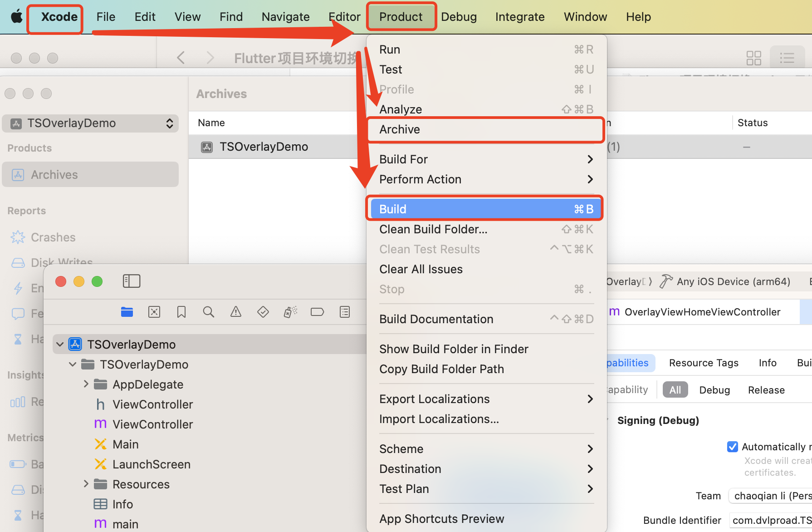Toggle Automatically manage signing checkbox
This screenshot has width=812, height=532.
732,447
